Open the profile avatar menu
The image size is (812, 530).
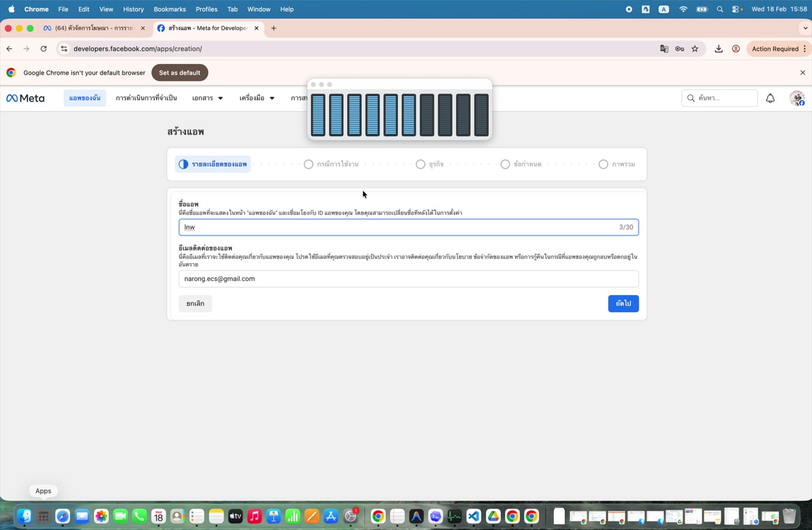pos(797,98)
